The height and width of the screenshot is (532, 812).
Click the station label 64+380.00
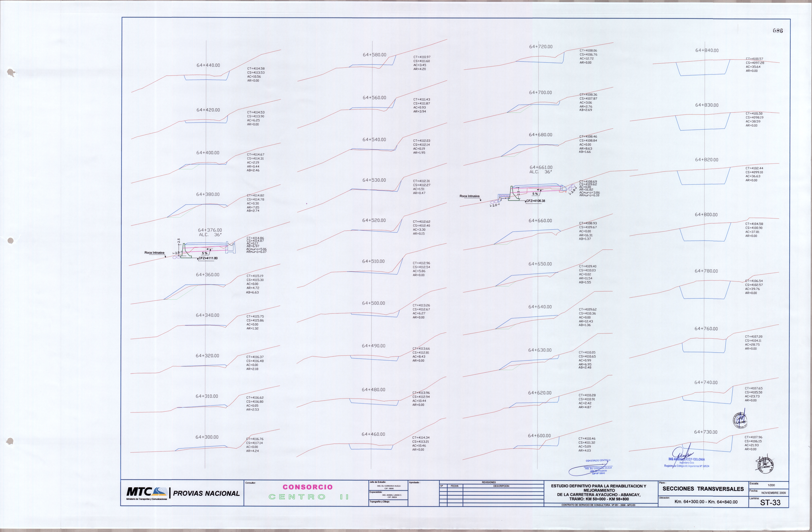pos(208,194)
